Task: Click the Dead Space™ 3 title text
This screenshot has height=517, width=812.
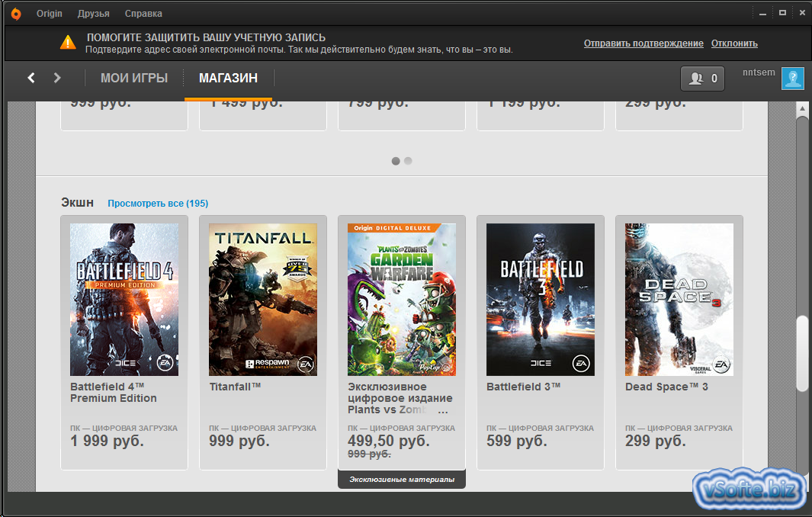Action: click(x=666, y=387)
